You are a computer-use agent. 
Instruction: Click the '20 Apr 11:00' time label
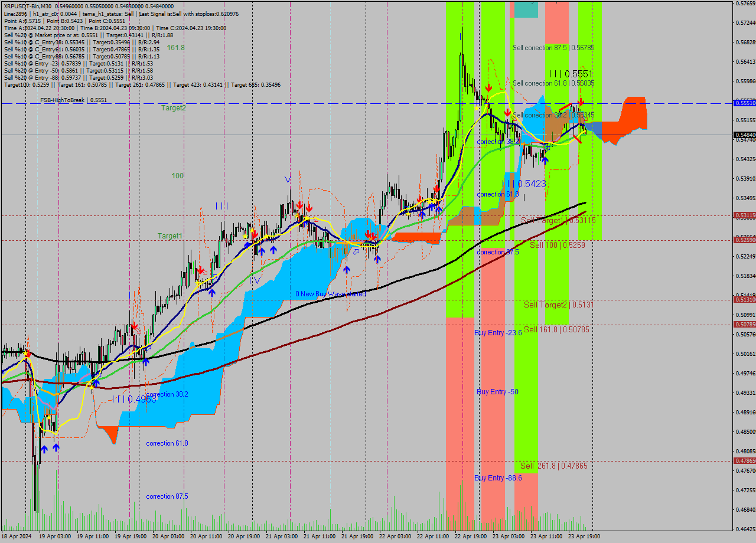[x=206, y=537]
